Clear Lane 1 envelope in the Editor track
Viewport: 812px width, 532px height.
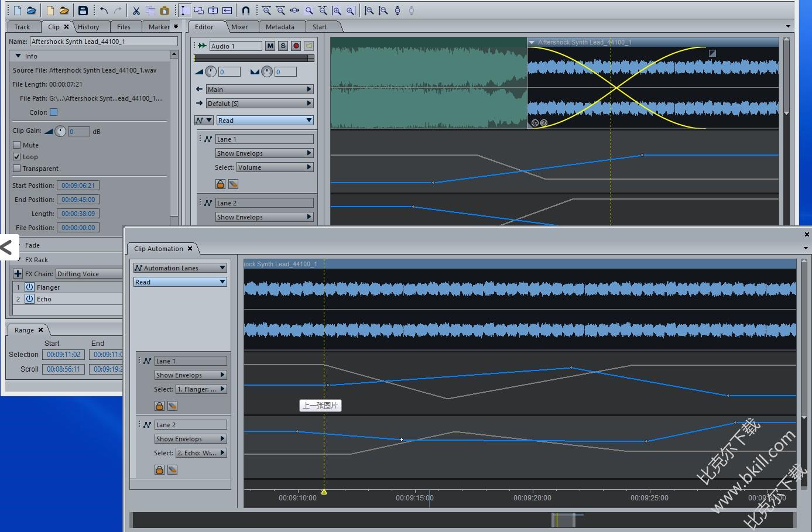pyautogui.click(x=233, y=184)
